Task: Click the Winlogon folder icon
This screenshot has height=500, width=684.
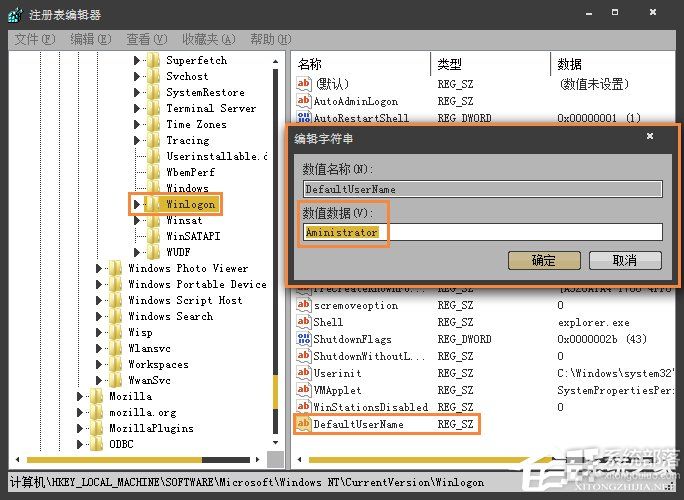Action: click(153, 204)
